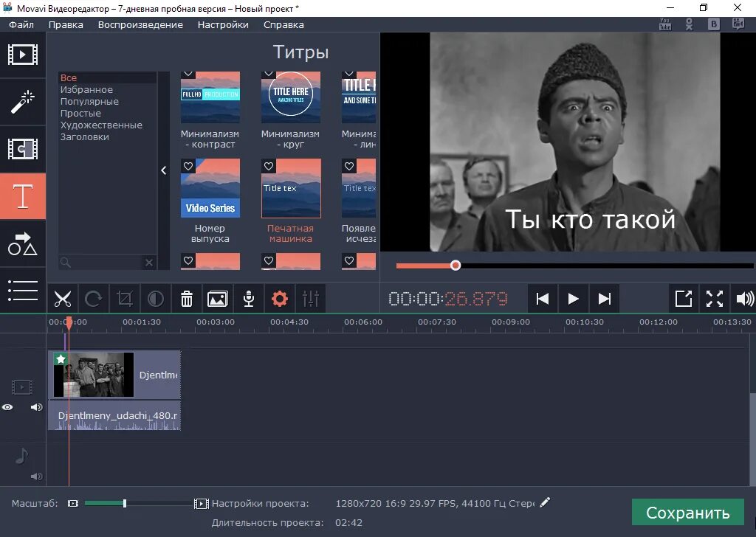Viewport: 756px width, 537px height.
Task: Open the Media import tab
Action: pyautogui.click(x=23, y=55)
